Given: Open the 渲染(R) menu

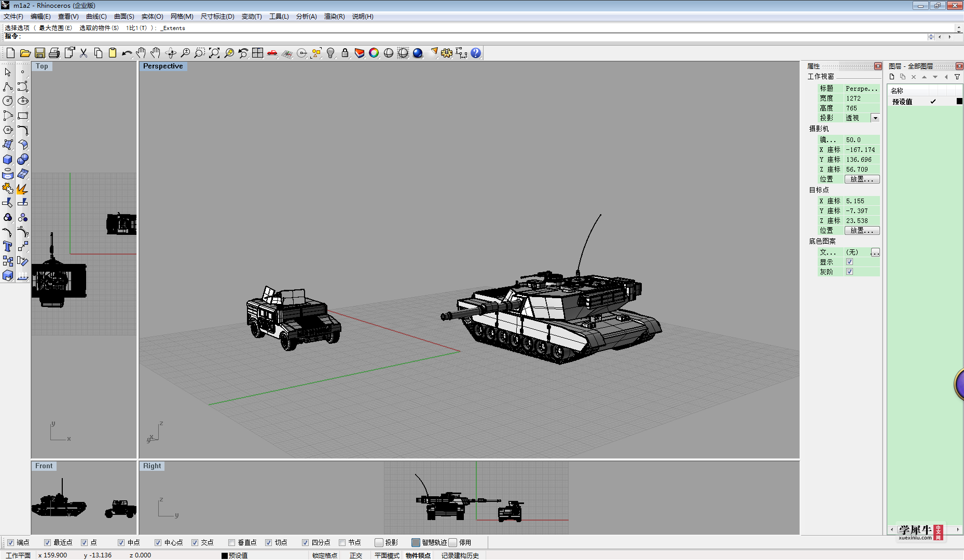Looking at the screenshot, I should point(334,17).
